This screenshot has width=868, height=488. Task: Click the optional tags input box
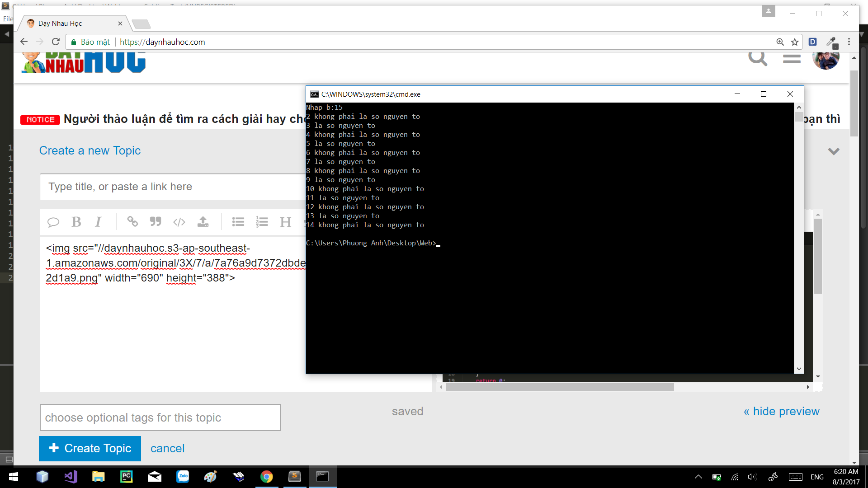tap(160, 418)
